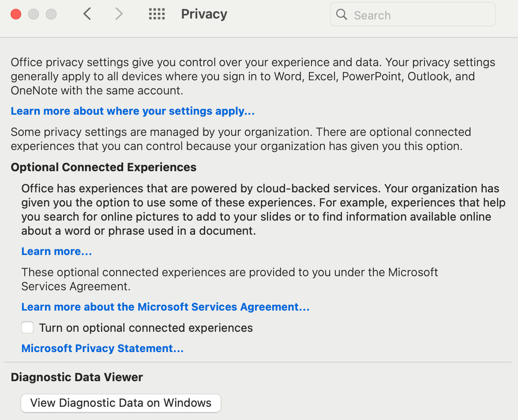Open the short 'Learn more...' link
The image size is (518, 420).
(x=56, y=251)
